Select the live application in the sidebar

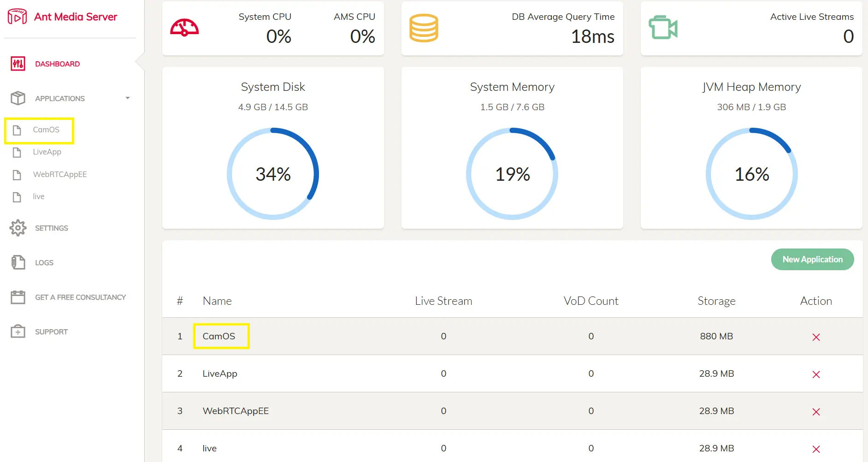pyautogui.click(x=39, y=196)
